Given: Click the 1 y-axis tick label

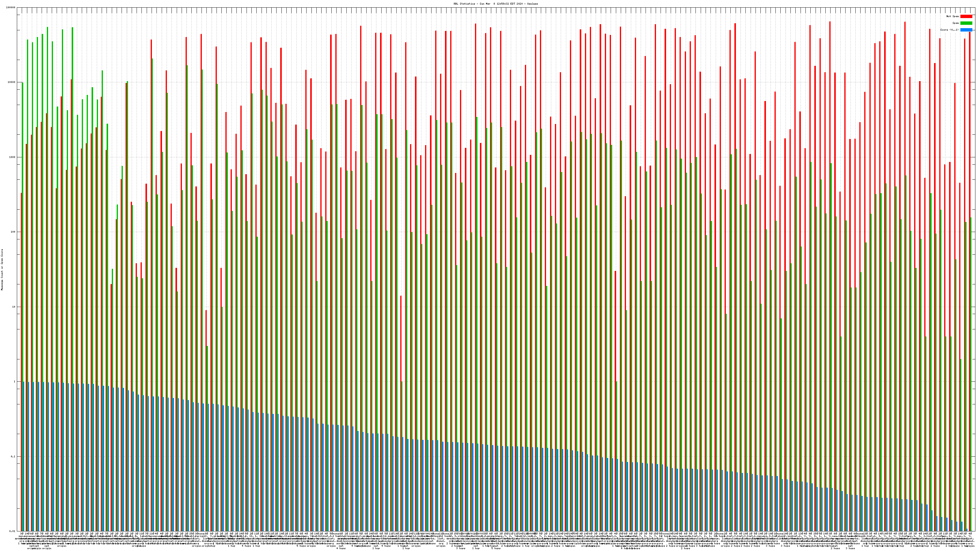Looking at the screenshot, I should 15,382.
